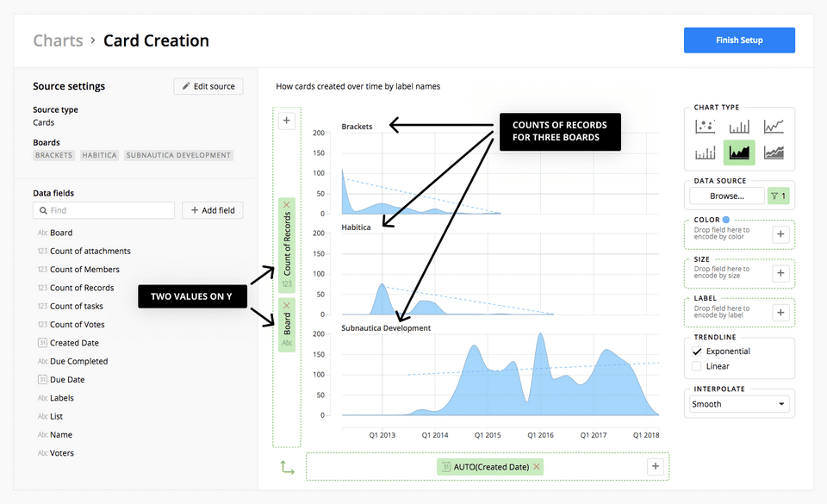Screen dimensions: 827x504
Task: Open the data source filter button
Action: 779,196
